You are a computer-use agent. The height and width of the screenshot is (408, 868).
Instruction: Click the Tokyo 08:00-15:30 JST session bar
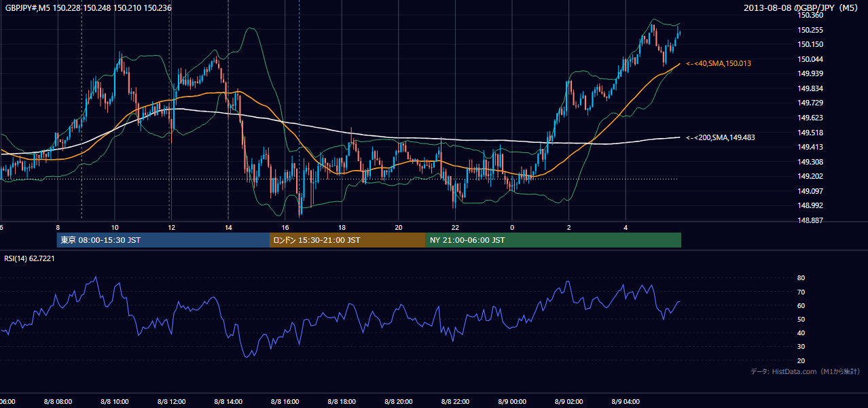(x=163, y=240)
